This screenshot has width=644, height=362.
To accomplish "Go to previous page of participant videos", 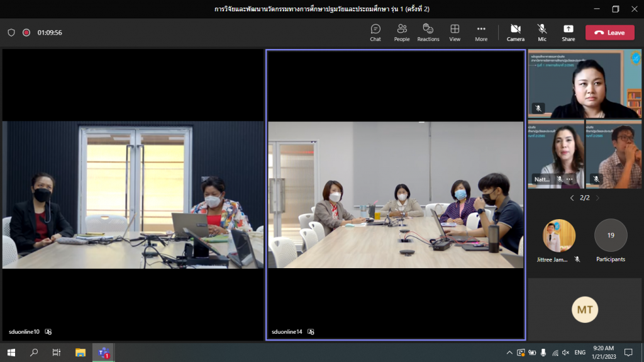I will (572, 198).
